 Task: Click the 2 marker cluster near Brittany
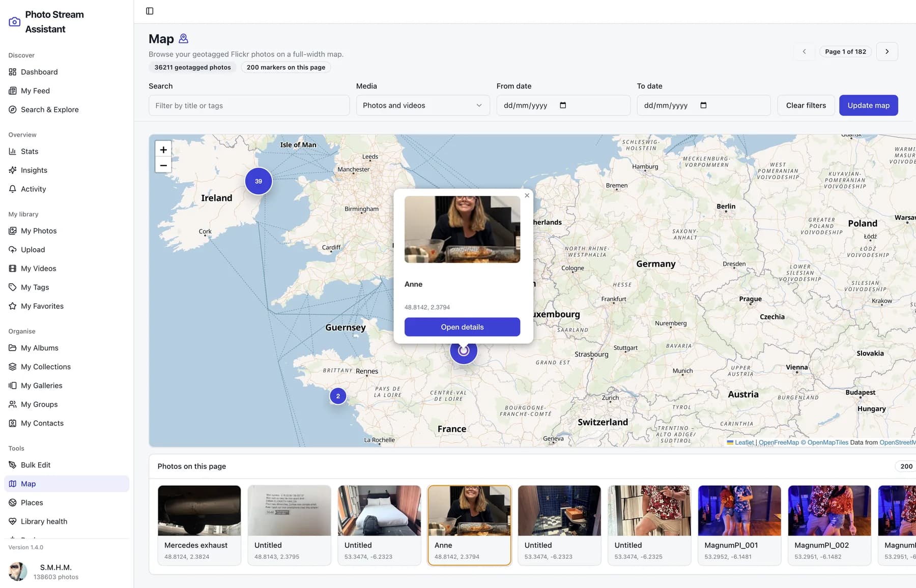coord(338,396)
